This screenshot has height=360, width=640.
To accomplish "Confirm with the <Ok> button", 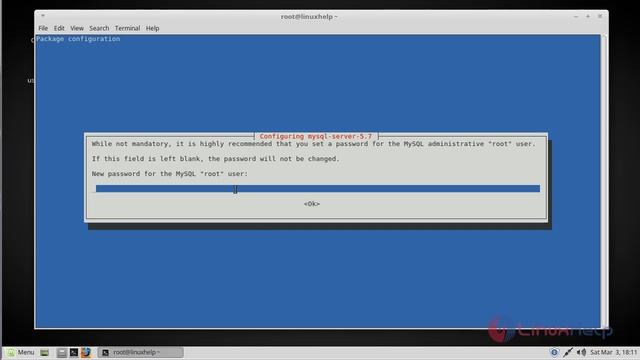I will (x=312, y=204).
